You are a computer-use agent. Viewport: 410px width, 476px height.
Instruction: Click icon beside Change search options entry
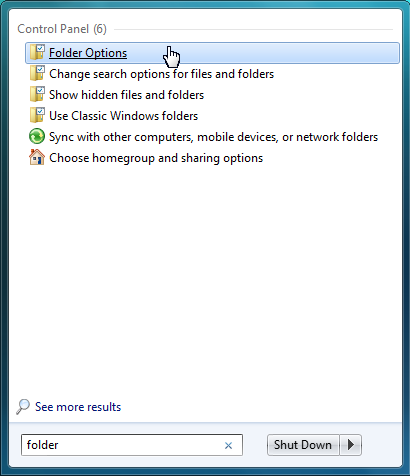pos(37,74)
